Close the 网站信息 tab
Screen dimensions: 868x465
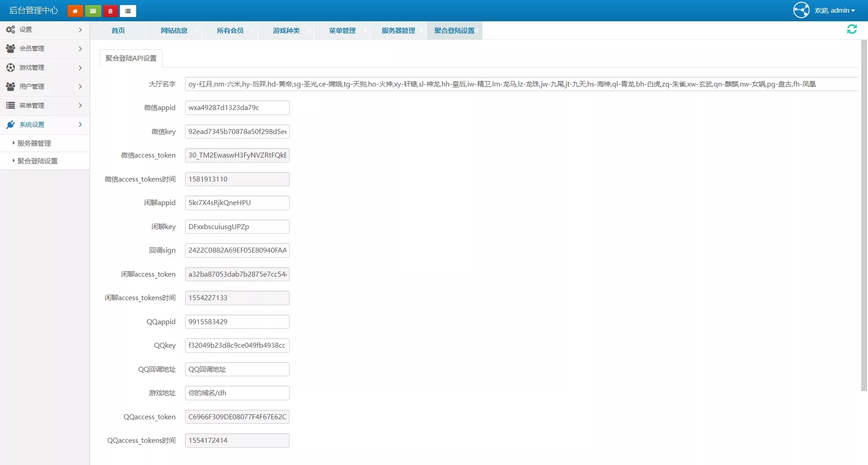click(196, 31)
